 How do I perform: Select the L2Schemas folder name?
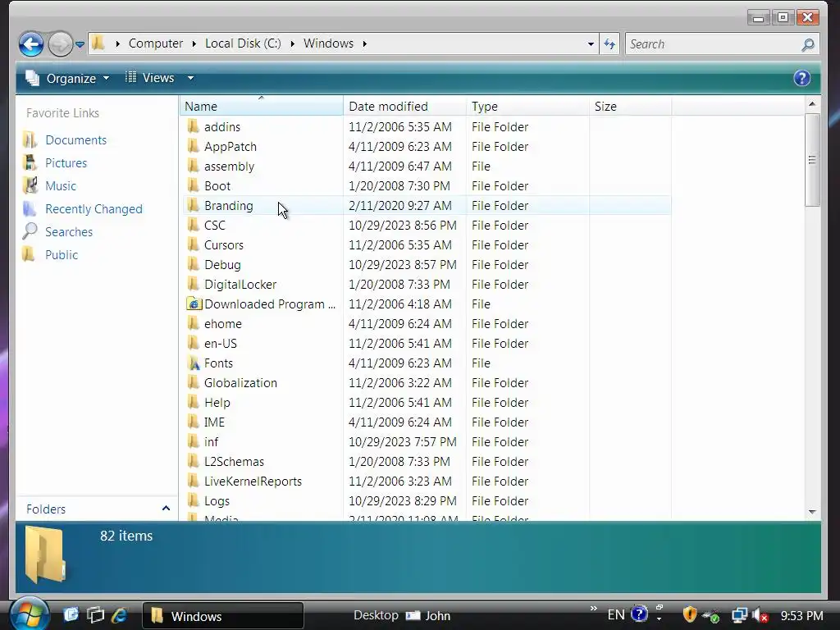pyautogui.click(x=234, y=462)
